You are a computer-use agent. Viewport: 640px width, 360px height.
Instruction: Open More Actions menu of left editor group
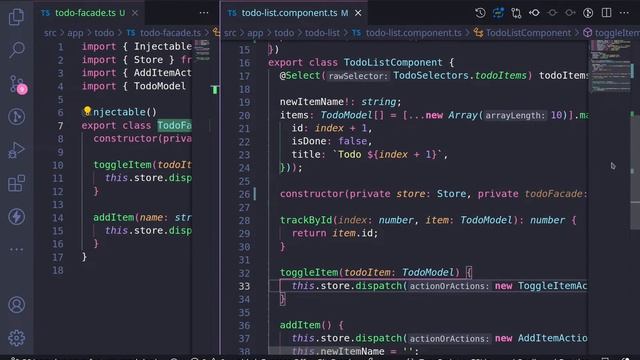point(204,13)
